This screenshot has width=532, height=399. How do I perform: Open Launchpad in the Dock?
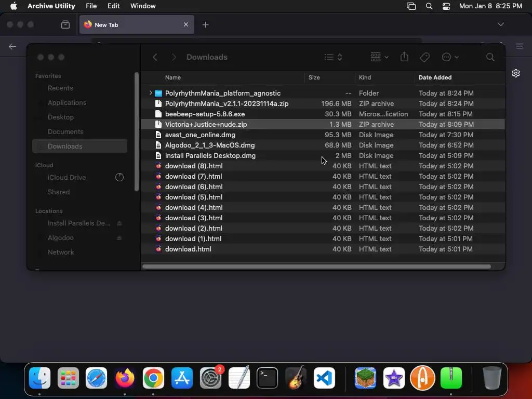(68, 378)
